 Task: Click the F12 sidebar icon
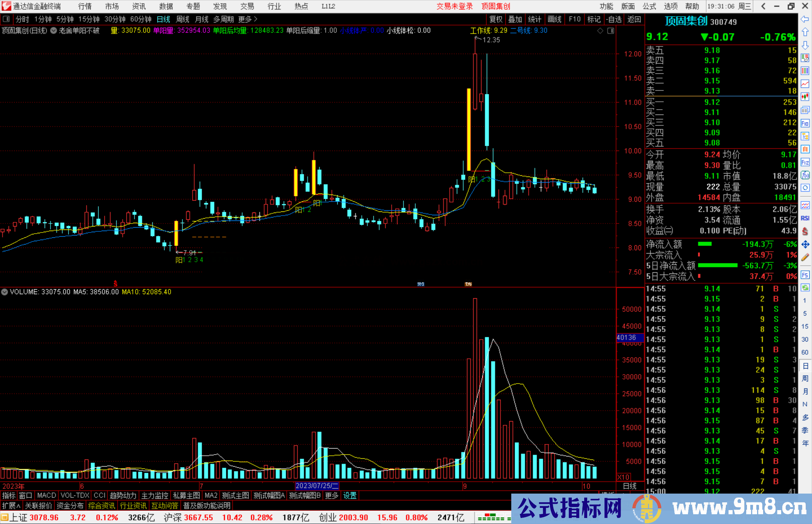tap(805, 162)
